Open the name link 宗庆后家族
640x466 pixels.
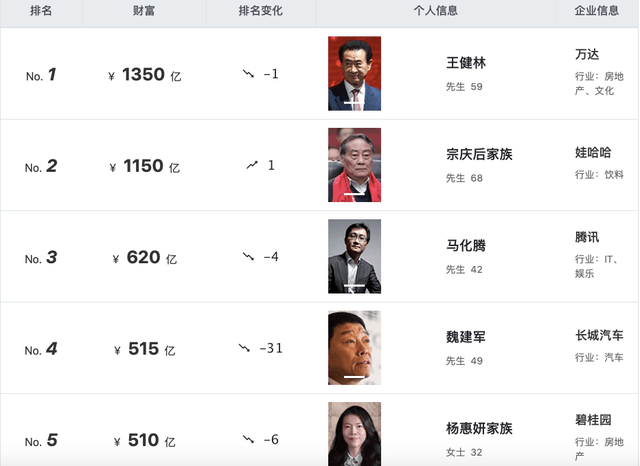(x=479, y=154)
